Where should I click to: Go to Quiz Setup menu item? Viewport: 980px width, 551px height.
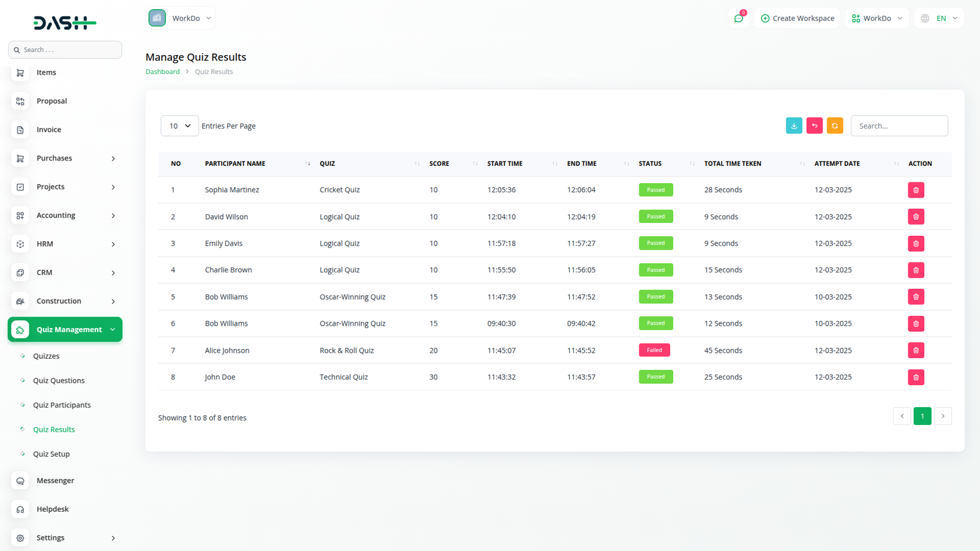[x=51, y=454]
